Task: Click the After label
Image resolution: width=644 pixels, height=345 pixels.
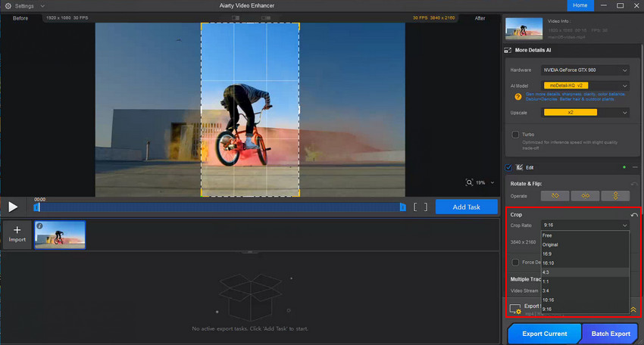Action: coord(480,18)
